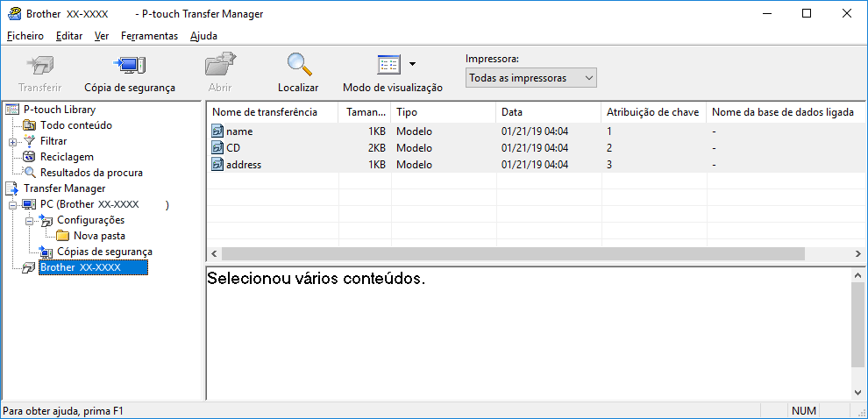Select the file named CD

click(x=233, y=148)
